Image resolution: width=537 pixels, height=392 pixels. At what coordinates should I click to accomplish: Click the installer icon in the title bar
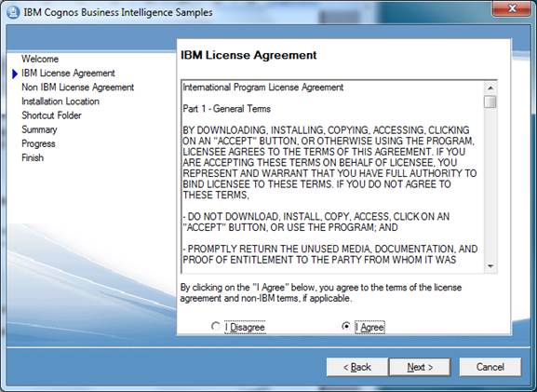pos(13,12)
